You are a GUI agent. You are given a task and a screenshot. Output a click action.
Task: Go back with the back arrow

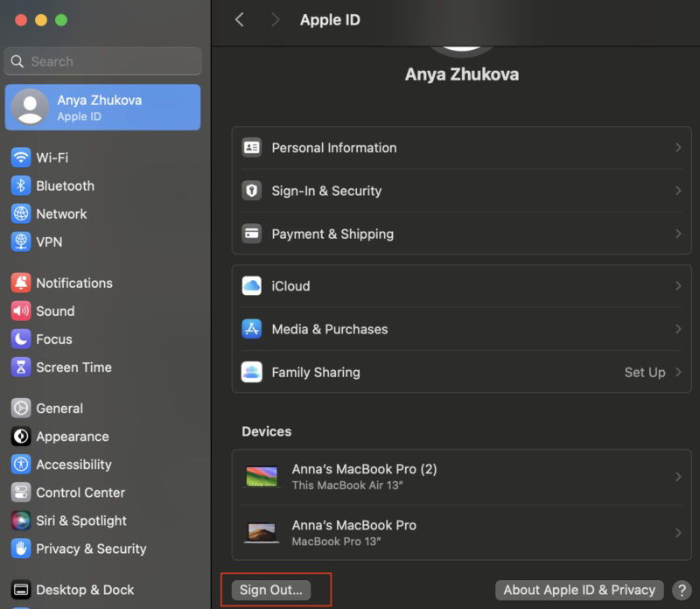point(239,19)
